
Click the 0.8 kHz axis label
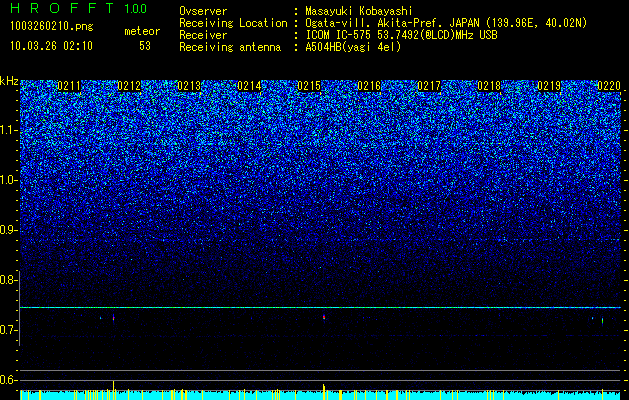(9, 280)
